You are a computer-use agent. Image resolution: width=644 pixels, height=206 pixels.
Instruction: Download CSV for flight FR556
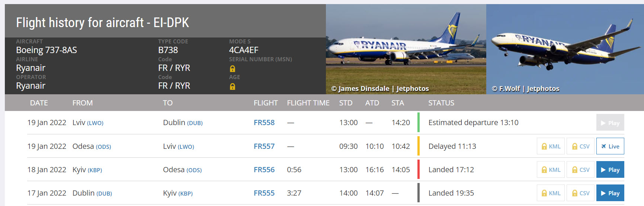tap(580, 170)
